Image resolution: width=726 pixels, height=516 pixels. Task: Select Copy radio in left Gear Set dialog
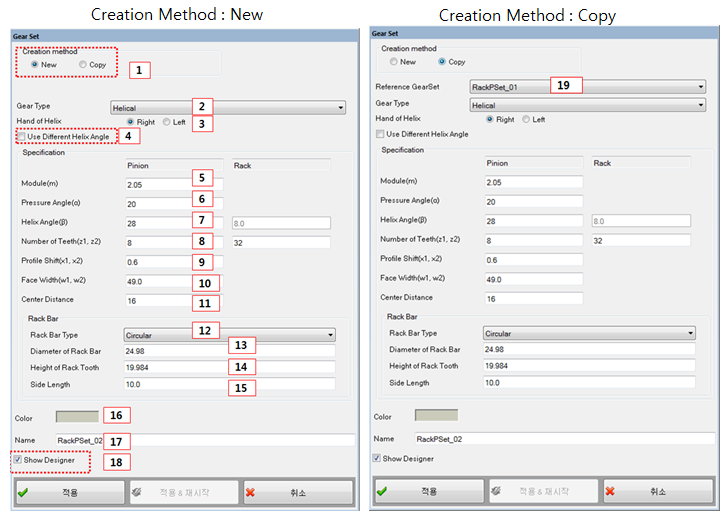coord(83,64)
